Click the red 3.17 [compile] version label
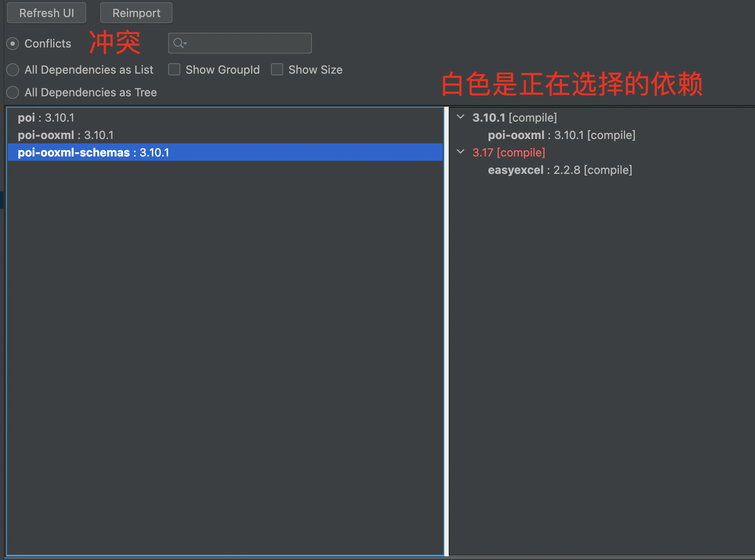Screen dimensions: 755x560 (509, 153)
